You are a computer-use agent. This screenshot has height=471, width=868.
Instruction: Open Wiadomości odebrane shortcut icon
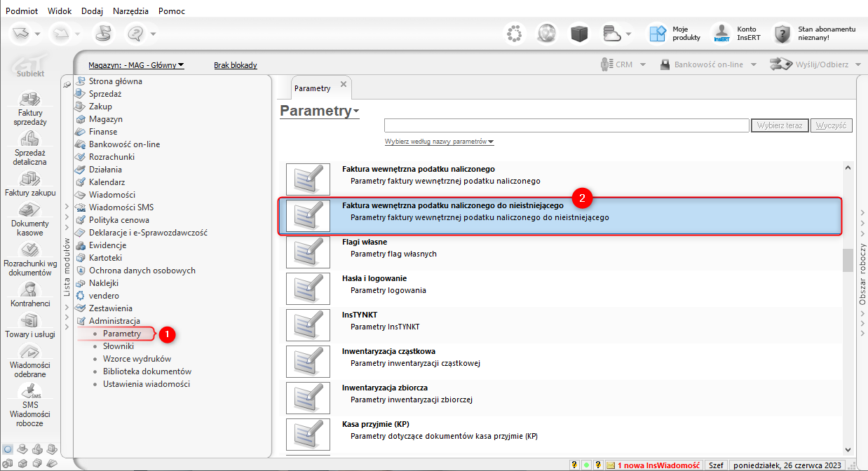[29, 352]
